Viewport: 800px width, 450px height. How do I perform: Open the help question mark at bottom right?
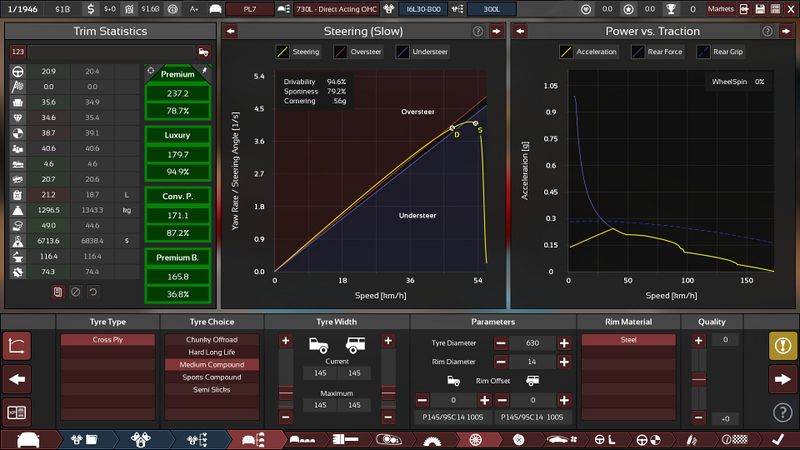coord(783,412)
